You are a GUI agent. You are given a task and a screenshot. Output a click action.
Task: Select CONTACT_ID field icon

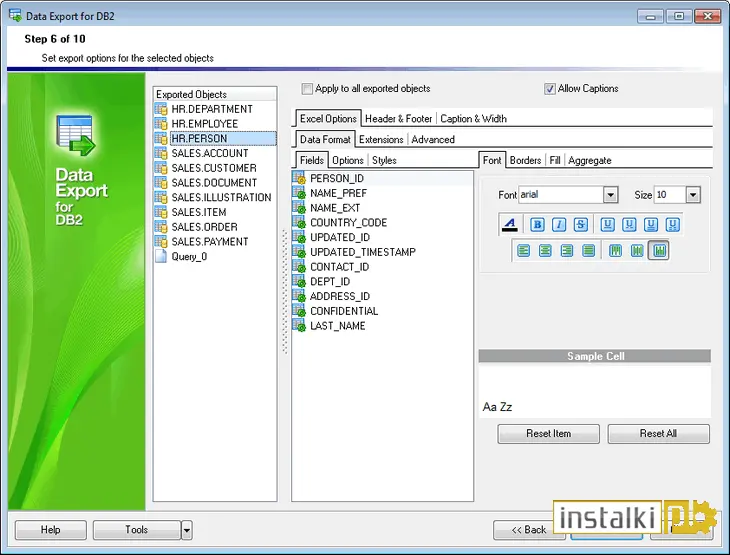click(299, 266)
